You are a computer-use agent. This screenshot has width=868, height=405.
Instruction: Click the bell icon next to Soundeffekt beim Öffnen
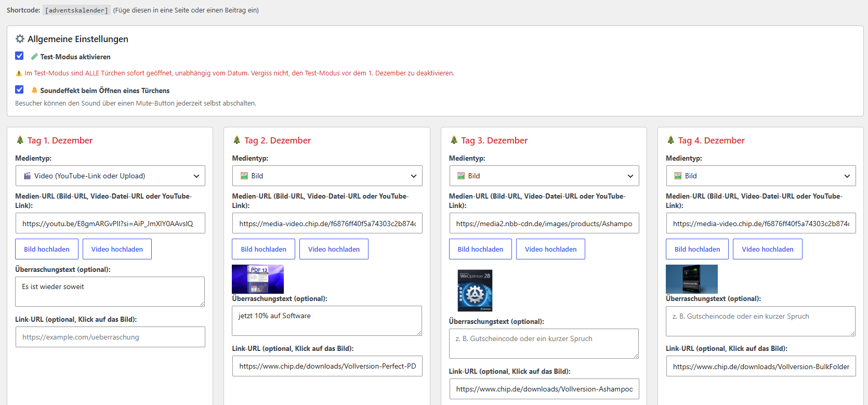click(34, 90)
